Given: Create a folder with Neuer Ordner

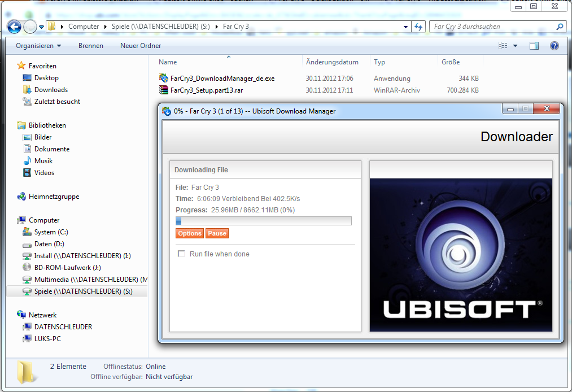Looking at the screenshot, I should point(141,46).
